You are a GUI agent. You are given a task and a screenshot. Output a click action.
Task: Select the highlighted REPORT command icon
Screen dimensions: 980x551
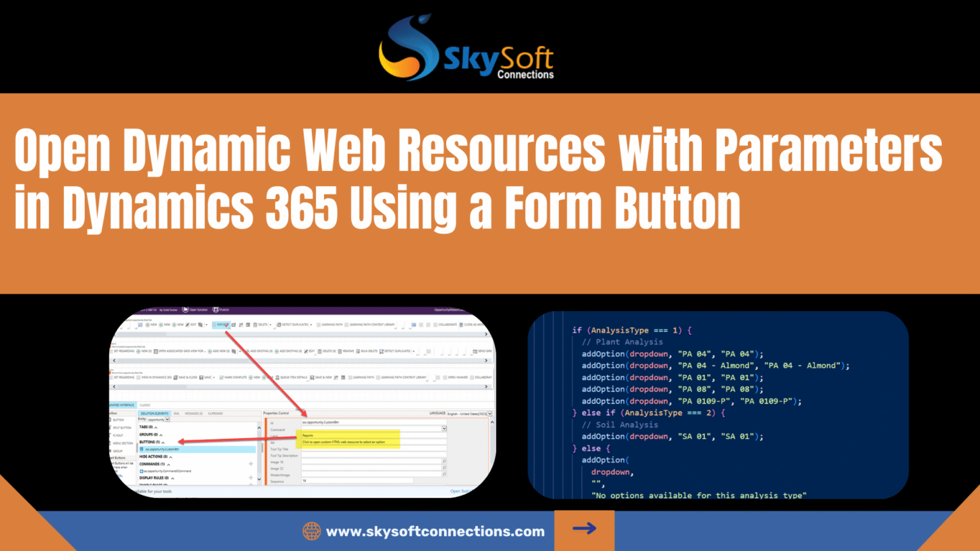click(x=222, y=324)
